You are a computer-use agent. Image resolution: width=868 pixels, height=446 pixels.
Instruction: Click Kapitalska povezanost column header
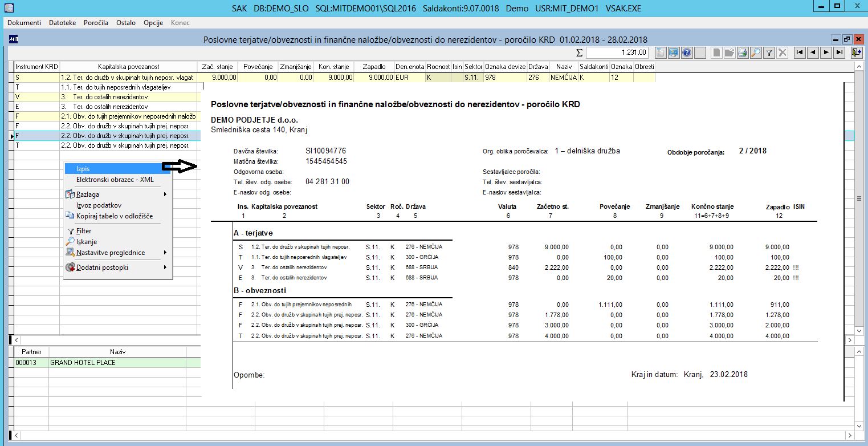tap(128, 67)
